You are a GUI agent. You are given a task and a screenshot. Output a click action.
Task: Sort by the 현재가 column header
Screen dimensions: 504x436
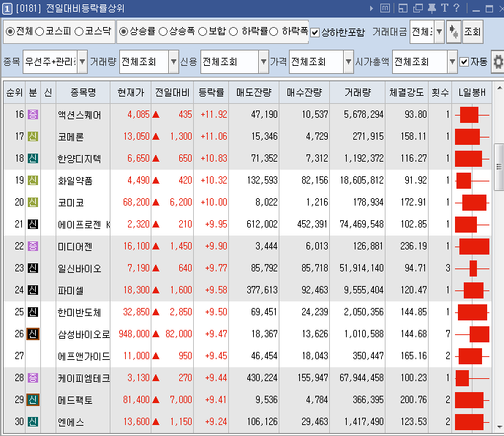coord(131,93)
